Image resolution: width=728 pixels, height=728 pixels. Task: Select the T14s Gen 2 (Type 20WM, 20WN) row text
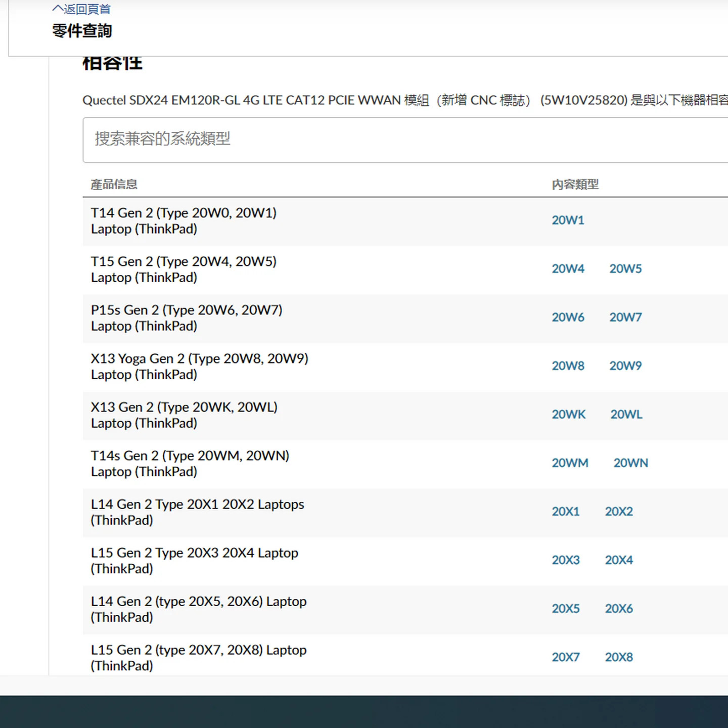190,464
